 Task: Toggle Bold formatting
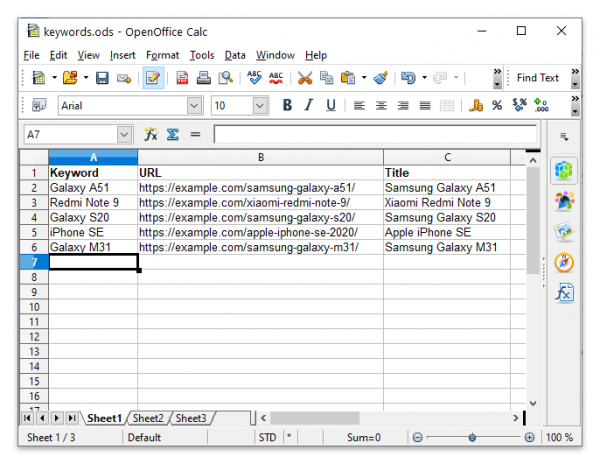click(x=287, y=105)
